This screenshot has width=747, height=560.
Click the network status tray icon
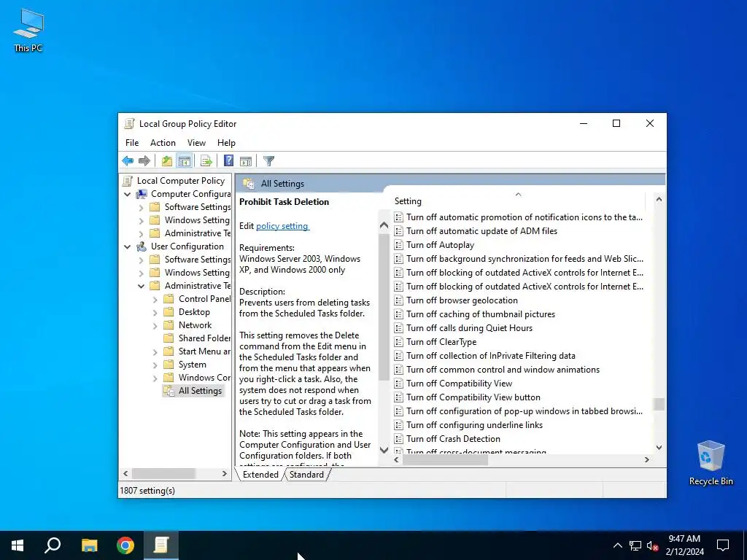[635, 545]
